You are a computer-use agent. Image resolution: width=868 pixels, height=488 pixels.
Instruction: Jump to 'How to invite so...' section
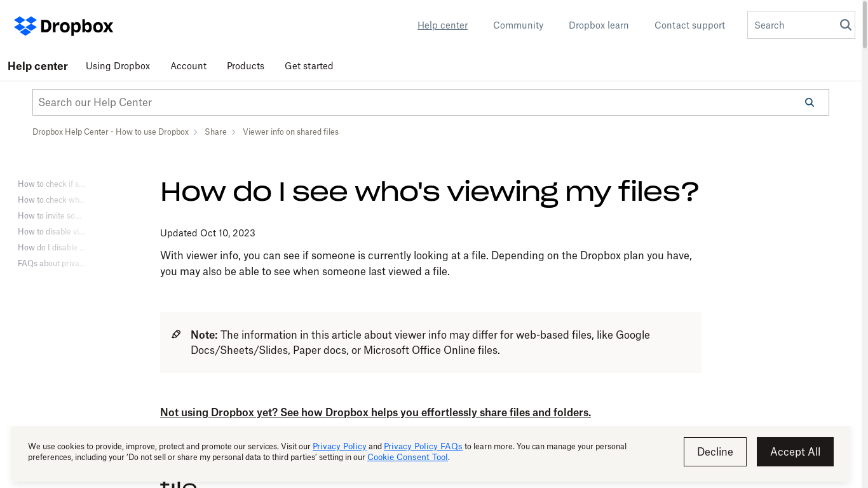click(x=50, y=215)
